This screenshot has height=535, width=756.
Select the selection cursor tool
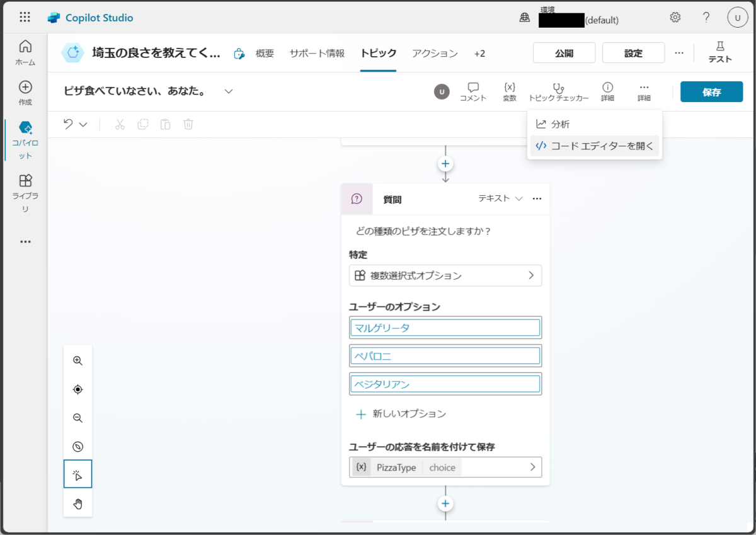coord(78,475)
